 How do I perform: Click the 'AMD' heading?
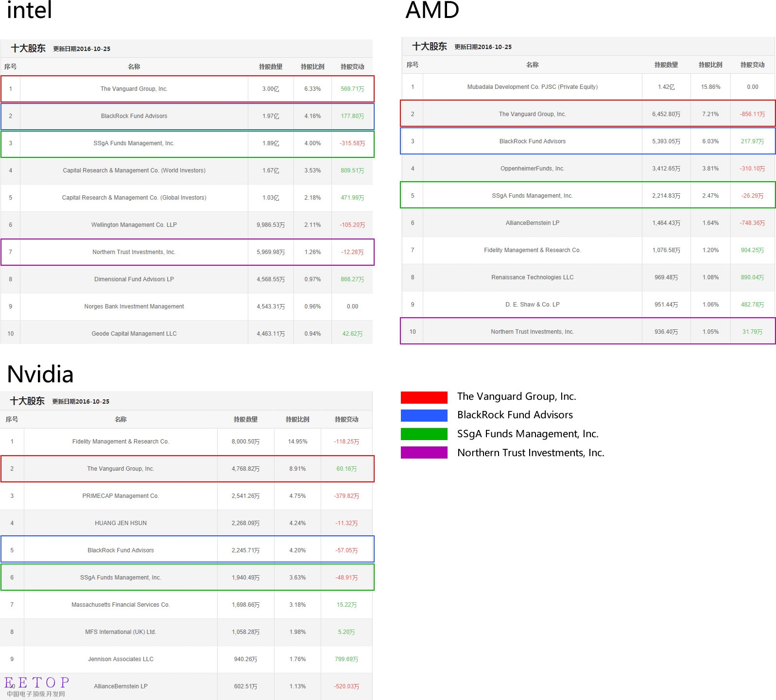click(432, 10)
